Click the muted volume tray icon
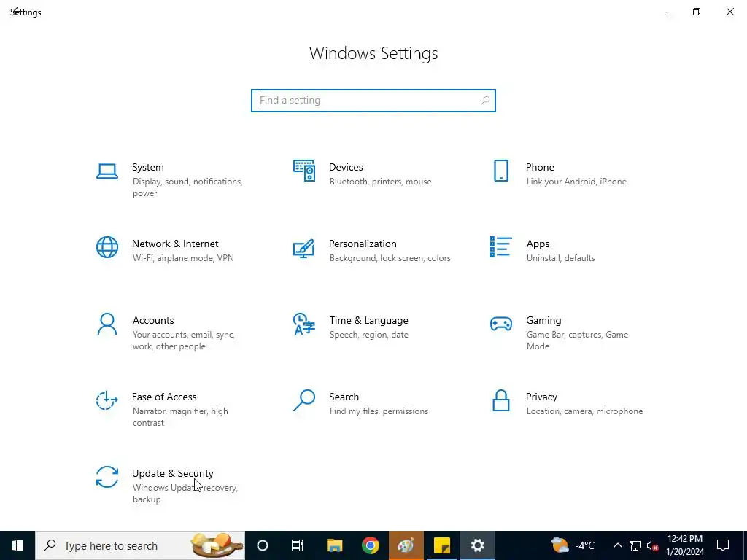The height and width of the screenshot is (560, 747). pos(653,545)
